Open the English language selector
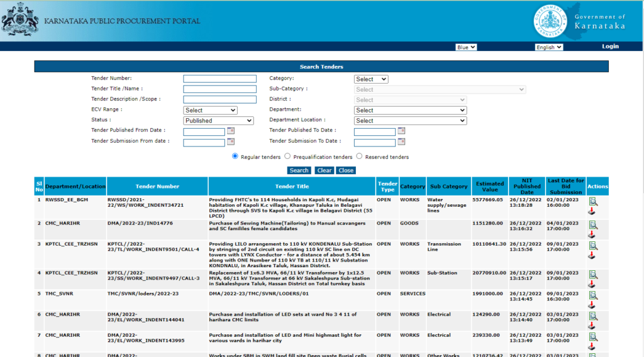The height and width of the screenshot is (357, 644). click(548, 47)
